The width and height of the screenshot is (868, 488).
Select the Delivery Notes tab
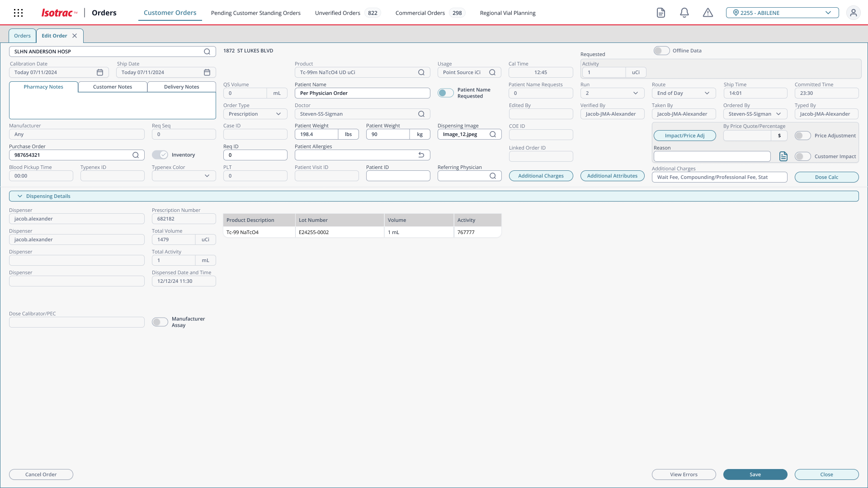(x=181, y=87)
